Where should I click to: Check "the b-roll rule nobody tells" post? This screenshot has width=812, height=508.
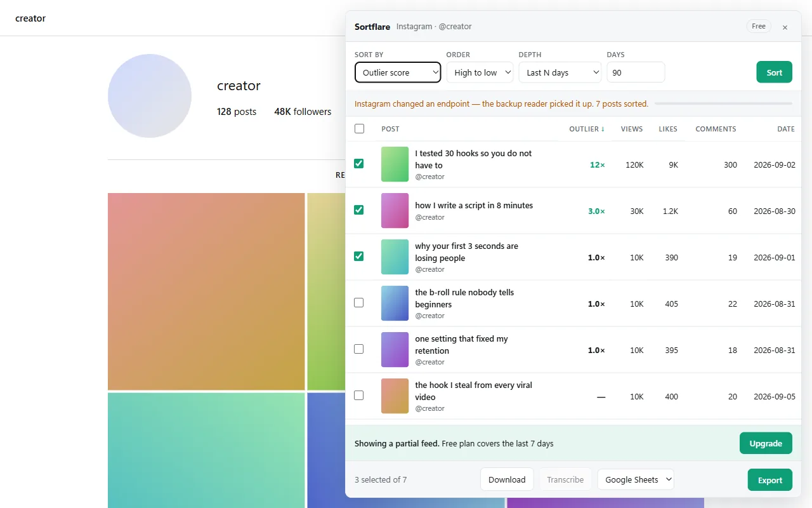[x=359, y=302]
